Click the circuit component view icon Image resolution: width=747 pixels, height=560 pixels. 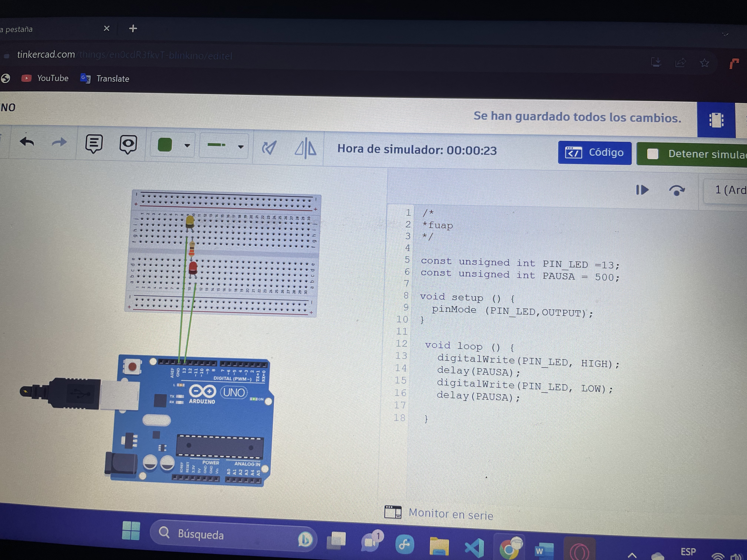716,120
